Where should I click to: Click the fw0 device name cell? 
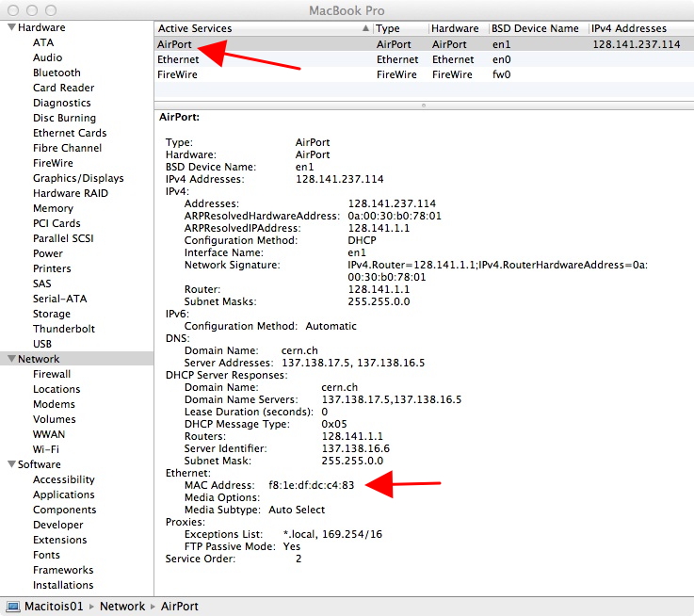coord(502,74)
